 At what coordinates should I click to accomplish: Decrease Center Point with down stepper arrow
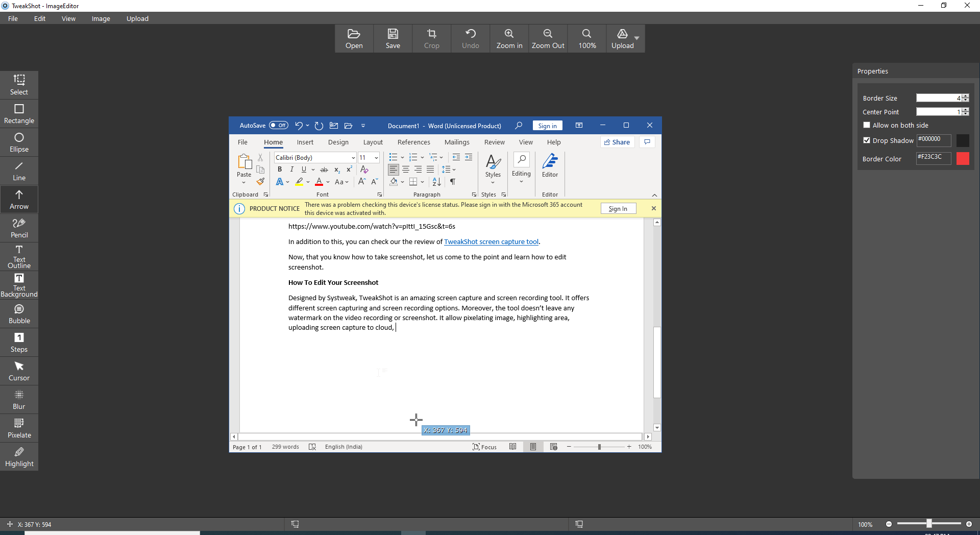(x=966, y=114)
